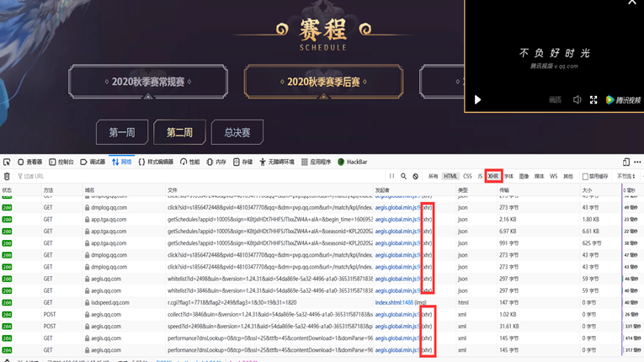
Task: Open the 2020秋季赛常规赛 schedule
Action: coord(148,82)
